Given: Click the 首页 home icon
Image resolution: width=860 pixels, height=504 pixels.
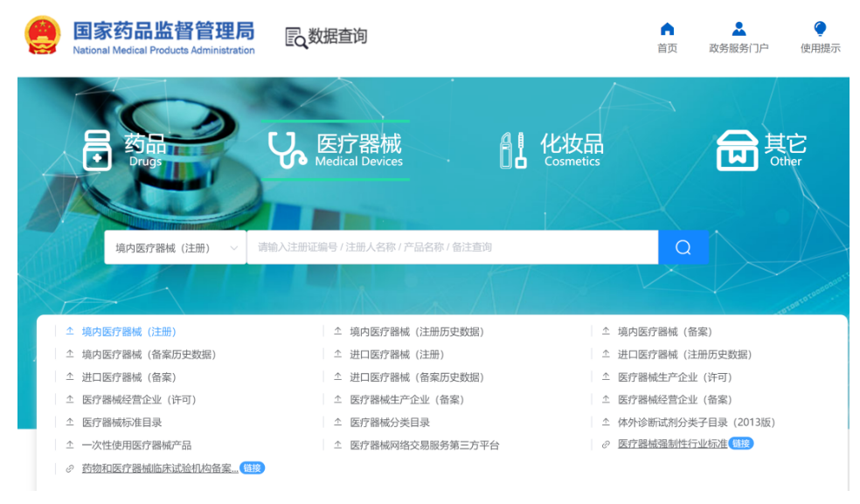Looking at the screenshot, I should (667, 29).
